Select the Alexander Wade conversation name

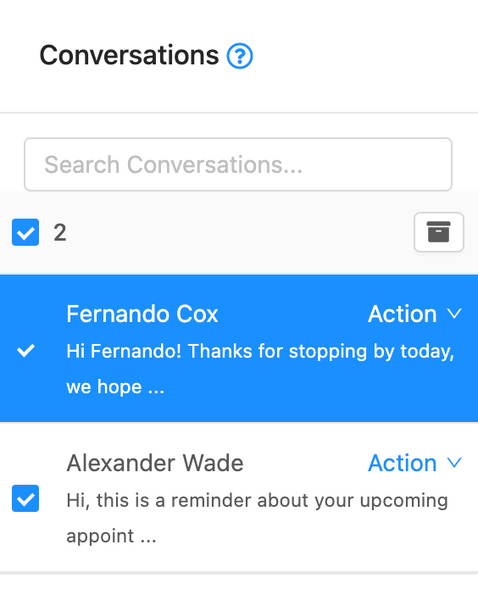point(155,463)
